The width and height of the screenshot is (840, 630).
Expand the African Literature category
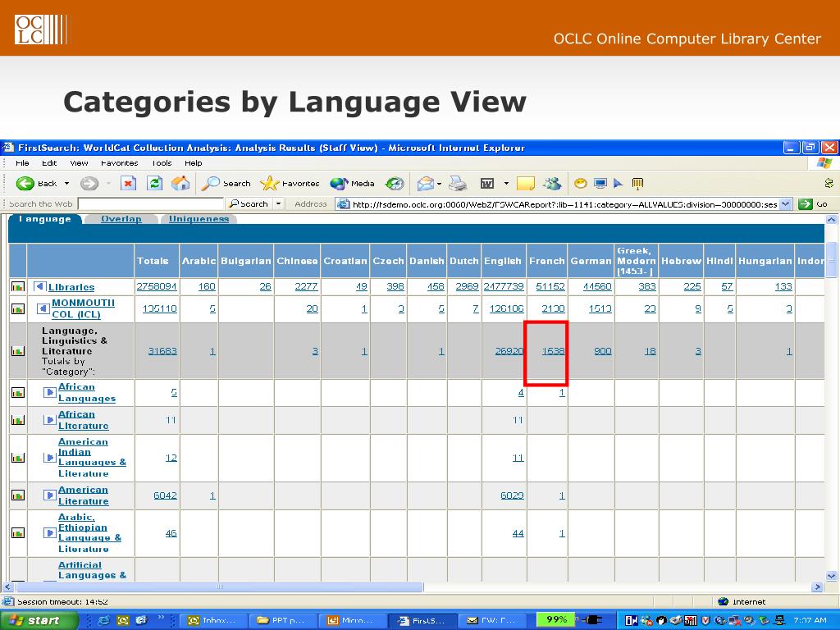(x=49, y=419)
